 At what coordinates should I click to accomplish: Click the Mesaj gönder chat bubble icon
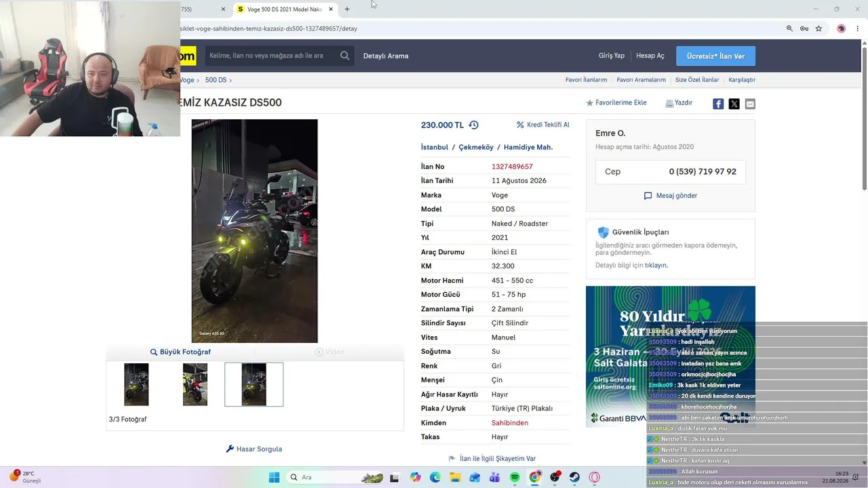[x=648, y=196]
